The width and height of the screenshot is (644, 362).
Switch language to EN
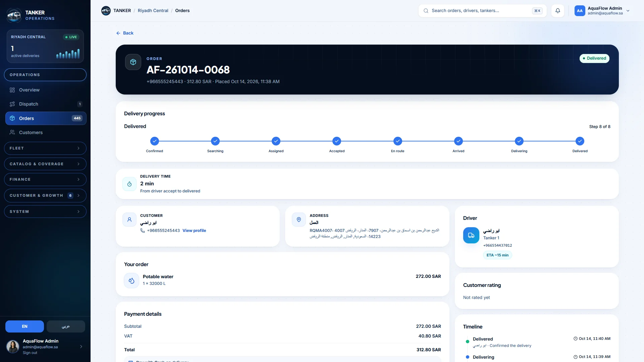point(24,326)
